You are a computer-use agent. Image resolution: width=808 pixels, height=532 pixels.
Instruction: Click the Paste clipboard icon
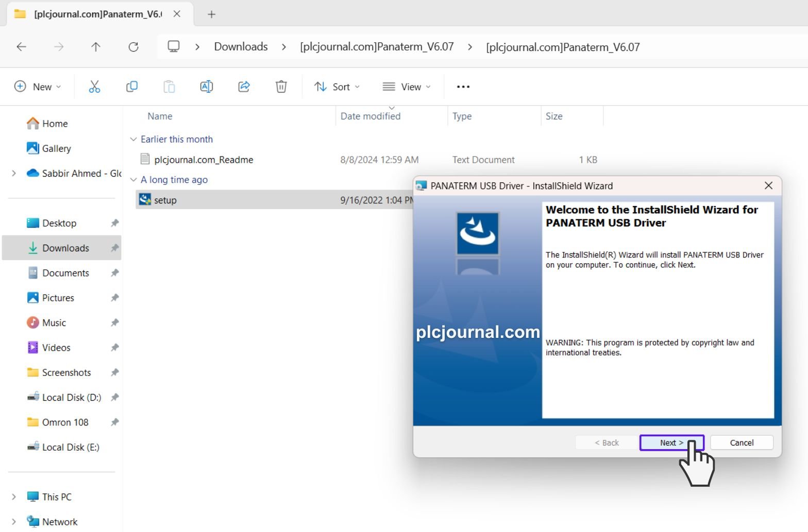169,87
